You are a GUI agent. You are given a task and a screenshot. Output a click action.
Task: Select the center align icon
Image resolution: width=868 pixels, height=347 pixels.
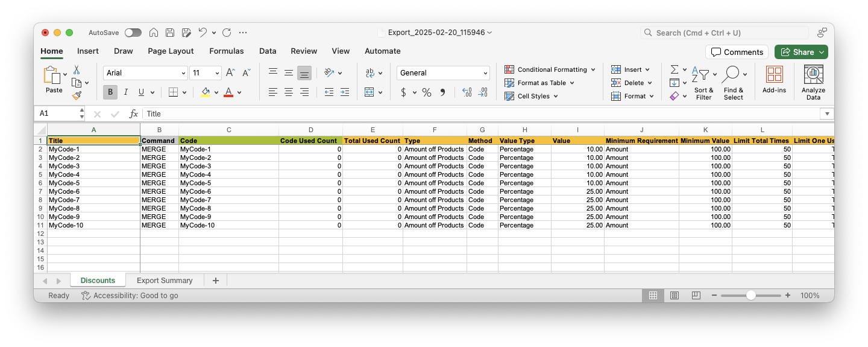(289, 92)
